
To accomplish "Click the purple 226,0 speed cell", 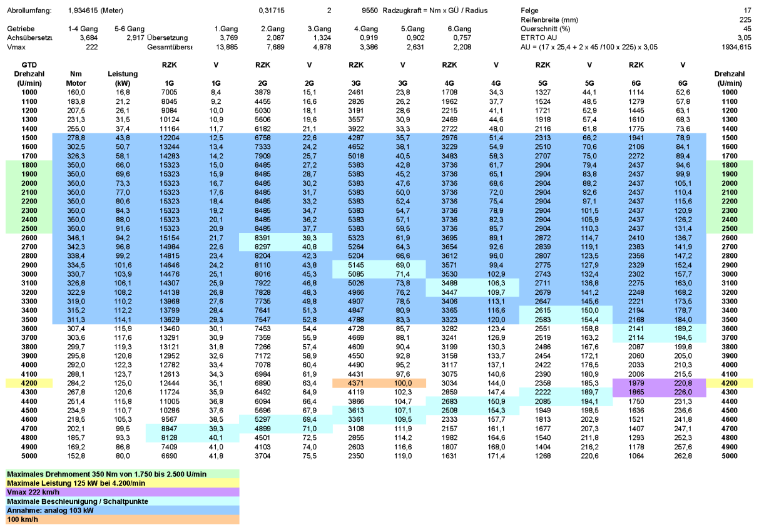I will tap(683, 392).
